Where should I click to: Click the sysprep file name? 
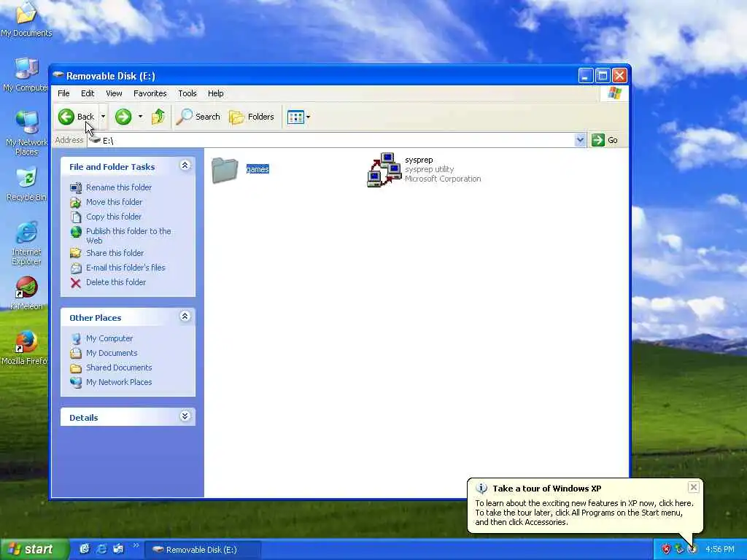coord(419,160)
